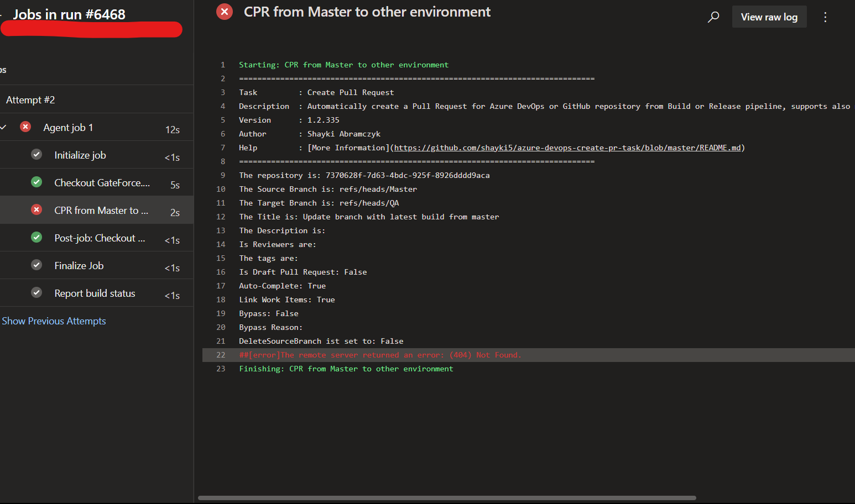Show Previous Attempts of this run
The image size is (855, 504).
(x=54, y=321)
